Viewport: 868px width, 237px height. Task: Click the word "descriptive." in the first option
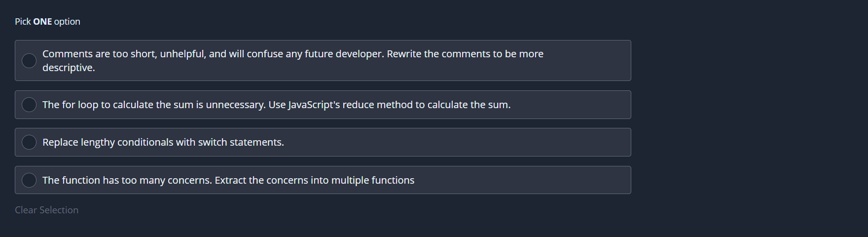pyautogui.click(x=69, y=68)
